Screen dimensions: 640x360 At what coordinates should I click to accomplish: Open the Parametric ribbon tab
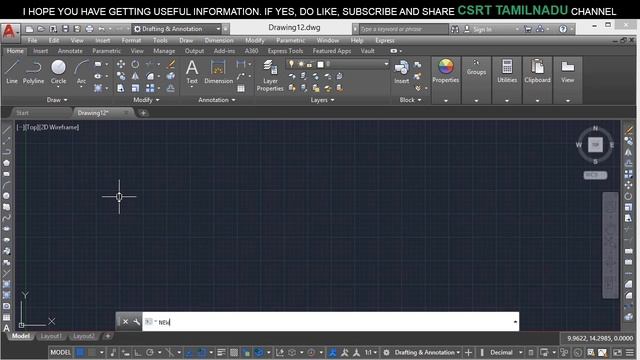pyautogui.click(x=106, y=51)
